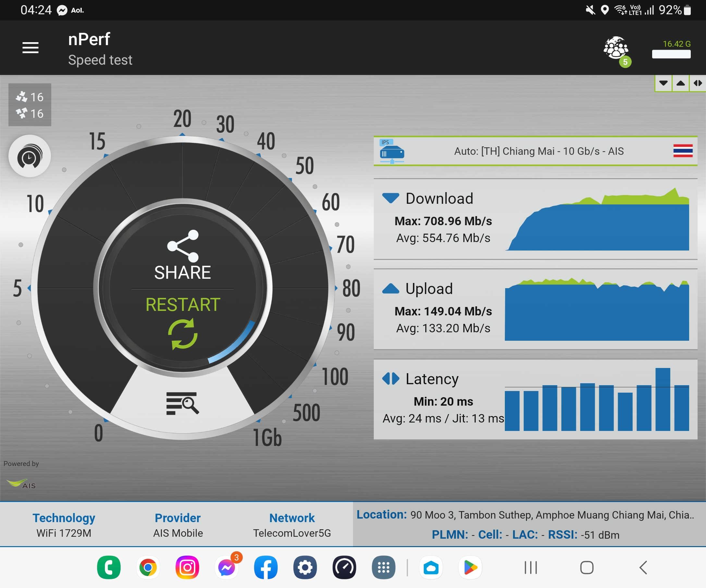Viewport: 706px width, 588px height.
Task: Tap the recent apps navigation button
Action: (530, 568)
